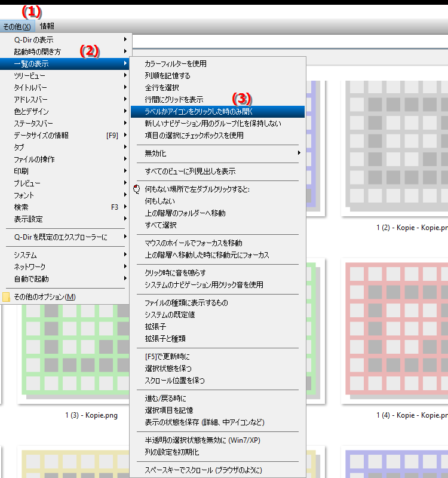This screenshot has height=478, width=448.
Task: Open the フォント submenu
Action: point(66,195)
